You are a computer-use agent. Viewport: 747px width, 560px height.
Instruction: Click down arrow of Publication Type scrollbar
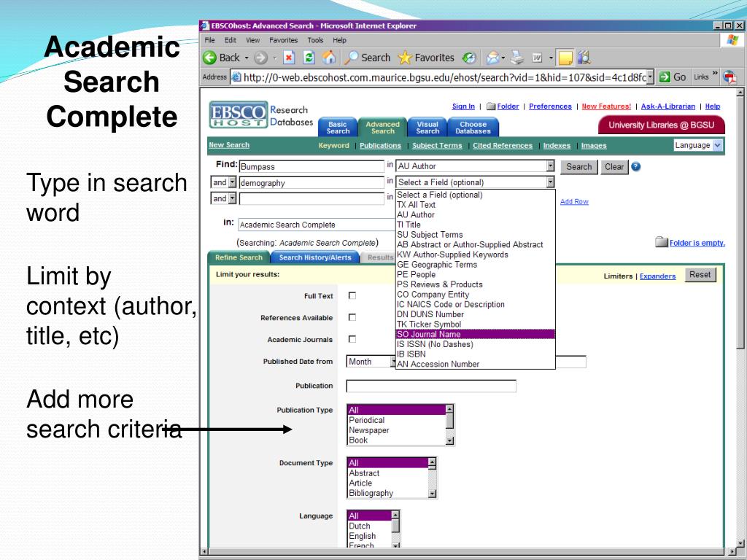tap(449, 441)
